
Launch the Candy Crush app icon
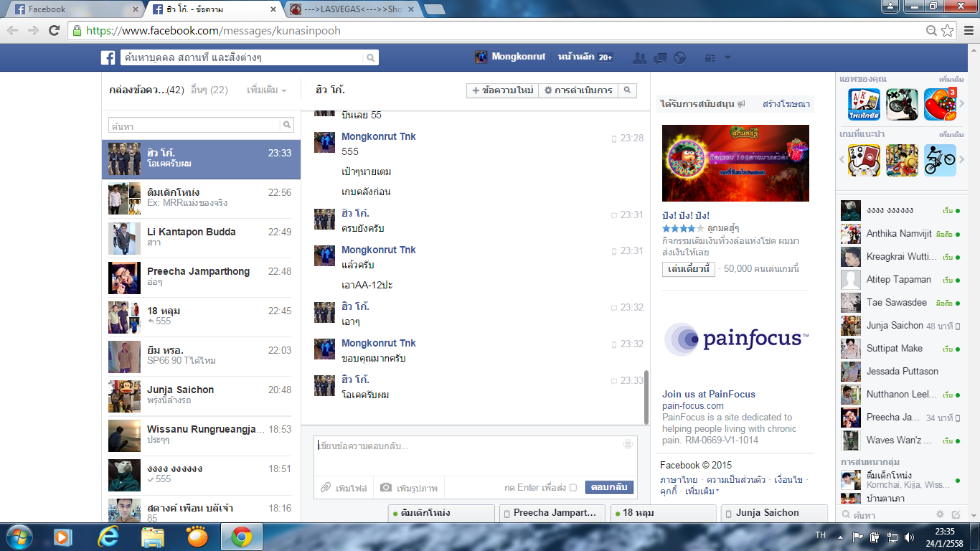pos(940,105)
